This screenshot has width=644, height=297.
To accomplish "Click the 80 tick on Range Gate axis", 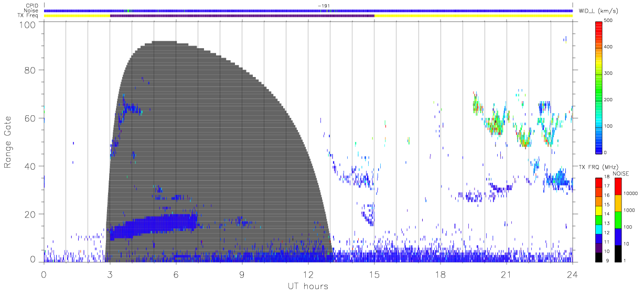I will 30,70.
